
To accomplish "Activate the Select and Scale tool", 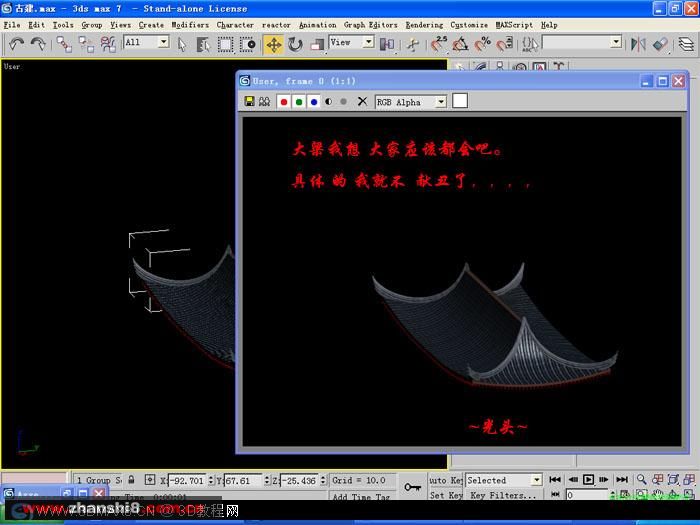I will [317, 44].
